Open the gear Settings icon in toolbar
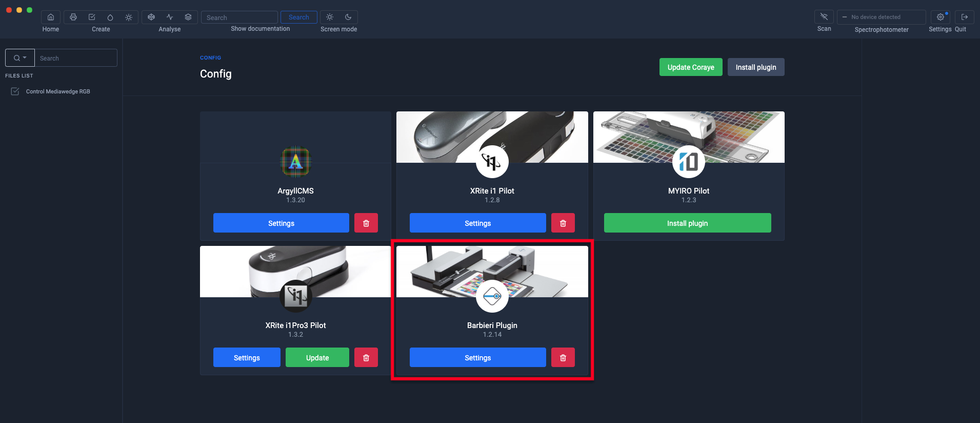 (941, 17)
